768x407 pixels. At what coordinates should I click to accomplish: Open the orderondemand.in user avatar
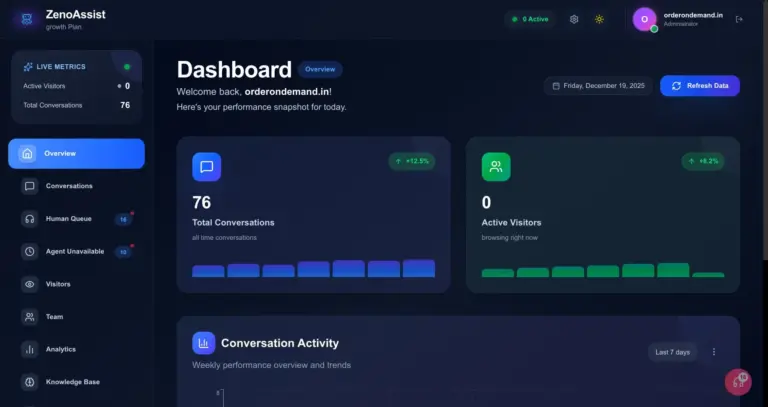(645, 20)
